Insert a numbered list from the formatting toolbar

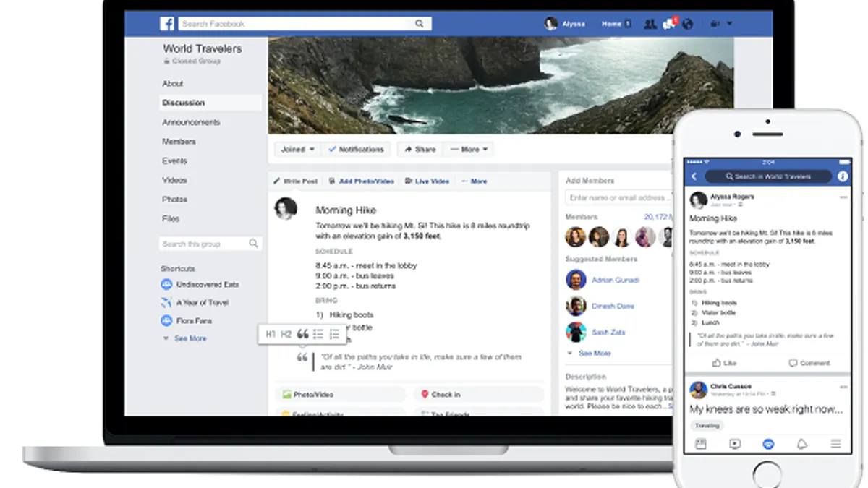334,334
